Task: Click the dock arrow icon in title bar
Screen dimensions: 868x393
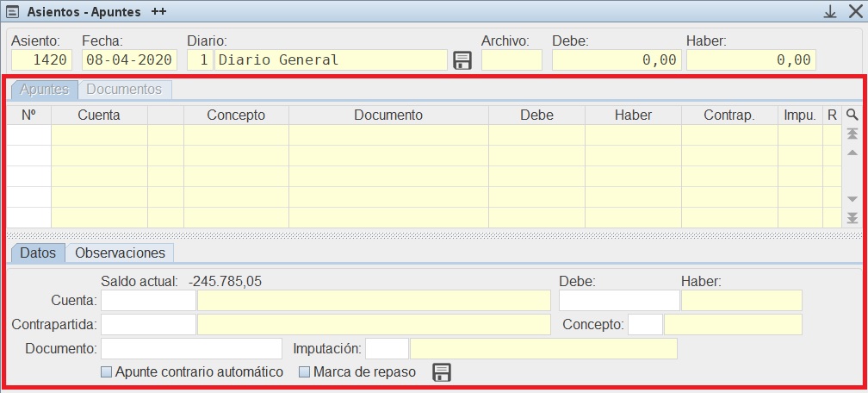Action: pos(830,12)
